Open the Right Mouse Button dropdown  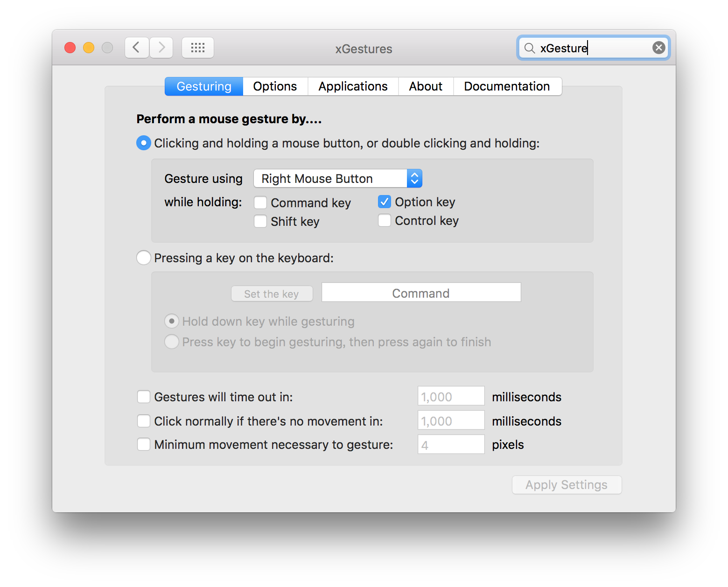pos(338,178)
